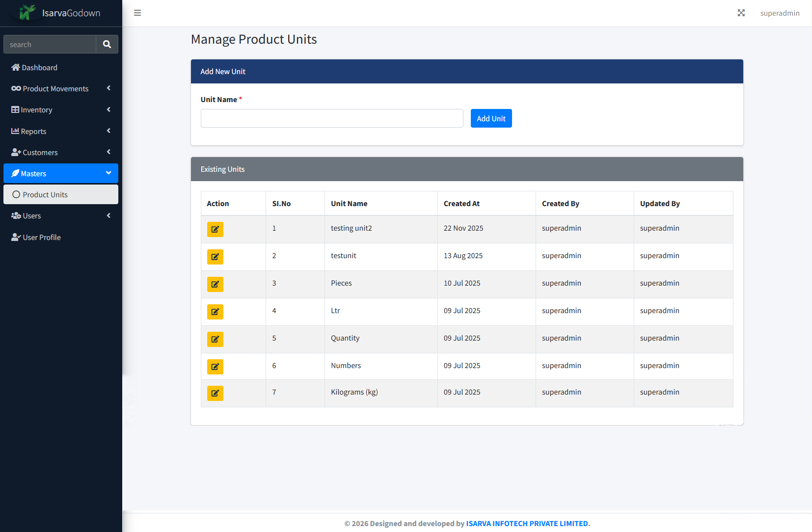Image resolution: width=812 pixels, height=532 pixels.
Task: Focus the Unit Name input field
Action: coord(332,118)
